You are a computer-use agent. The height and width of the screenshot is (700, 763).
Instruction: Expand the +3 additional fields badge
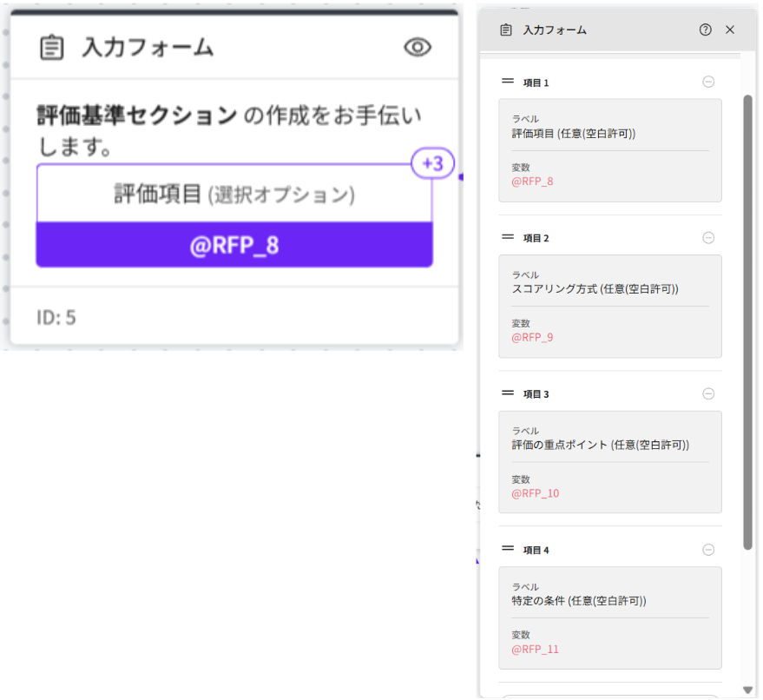(x=432, y=164)
